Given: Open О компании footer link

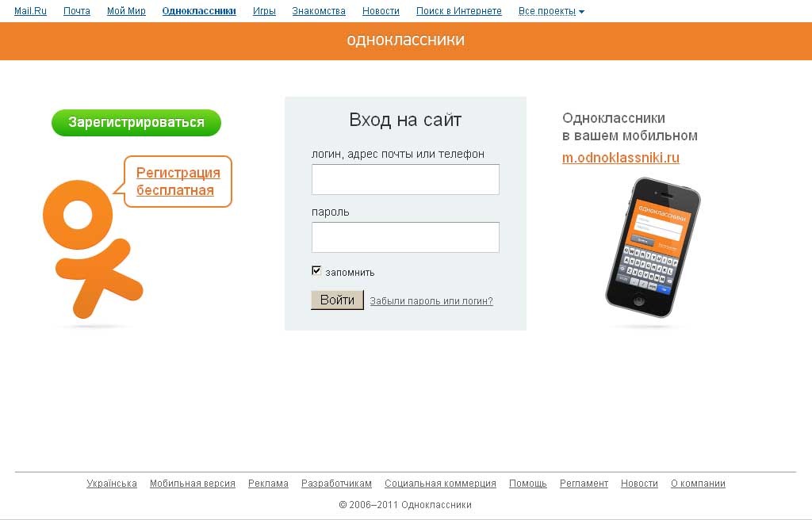Looking at the screenshot, I should pos(698,484).
